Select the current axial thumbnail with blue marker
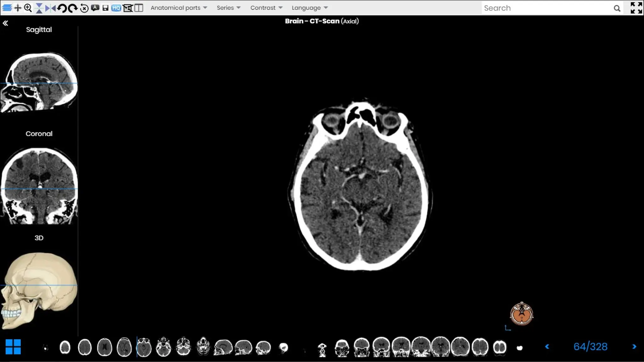Image resolution: width=644 pixels, height=362 pixels. point(144,347)
